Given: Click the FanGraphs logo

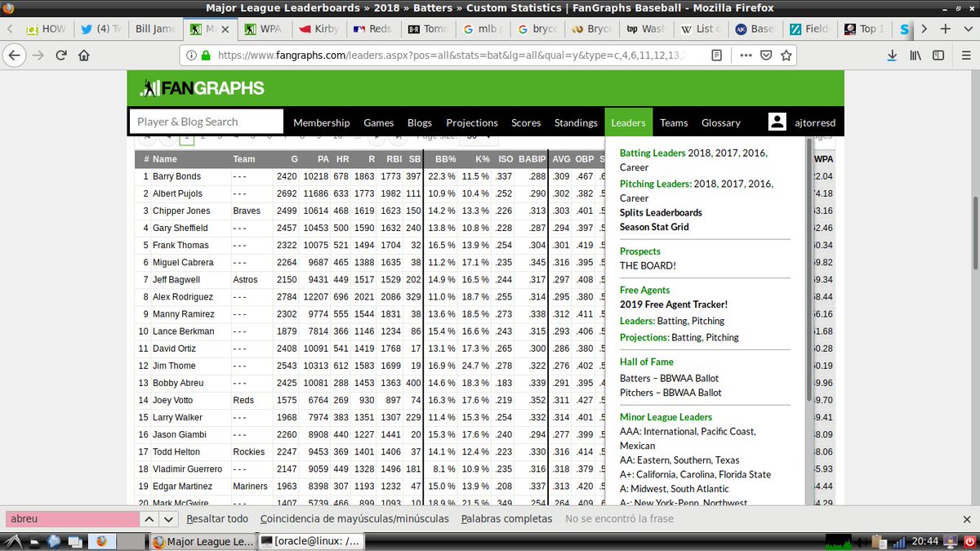Looking at the screenshot, I should pos(203,88).
